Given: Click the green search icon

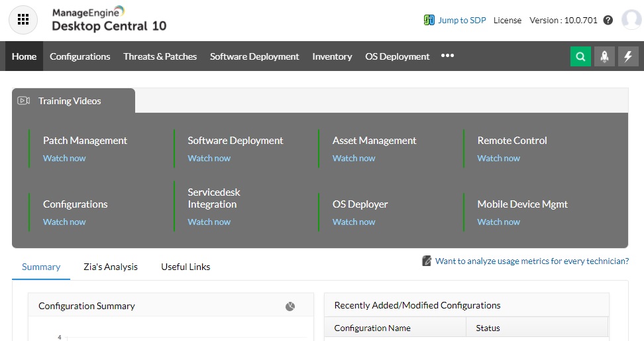Looking at the screenshot, I should [580, 56].
